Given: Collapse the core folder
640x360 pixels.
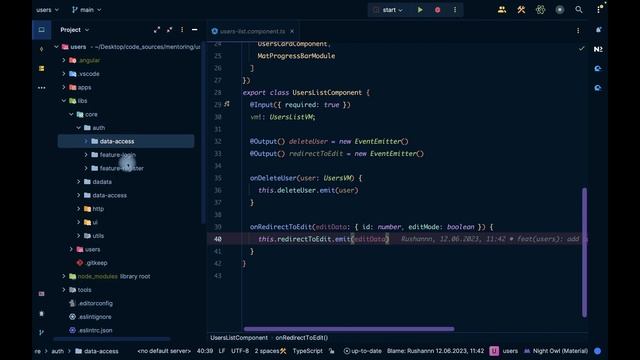Looking at the screenshot, I should pos(71,114).
